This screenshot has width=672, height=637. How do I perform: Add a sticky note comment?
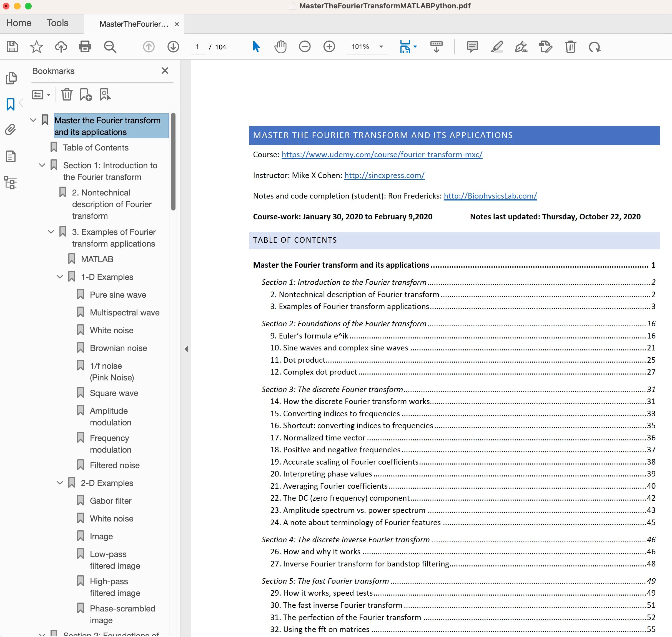472,47
